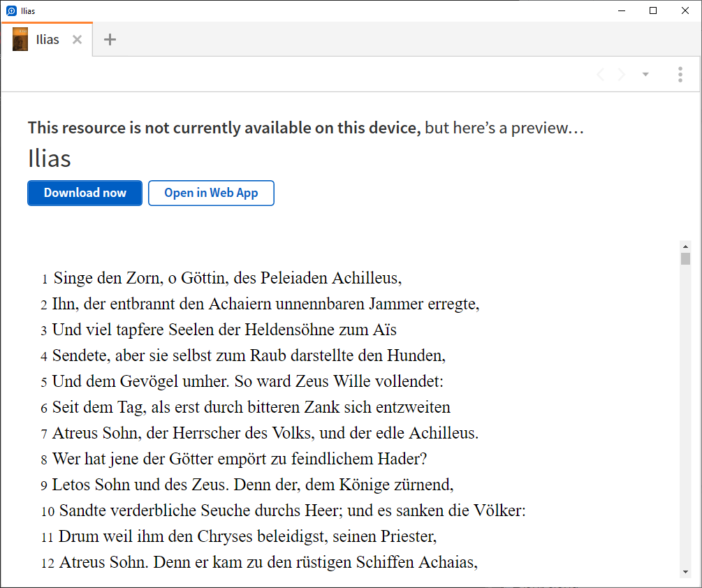This screenshot has height=588, width=702.
Task: Click verse 'Drum weil ihm den Chryses'
Action: tap(247, 536)
